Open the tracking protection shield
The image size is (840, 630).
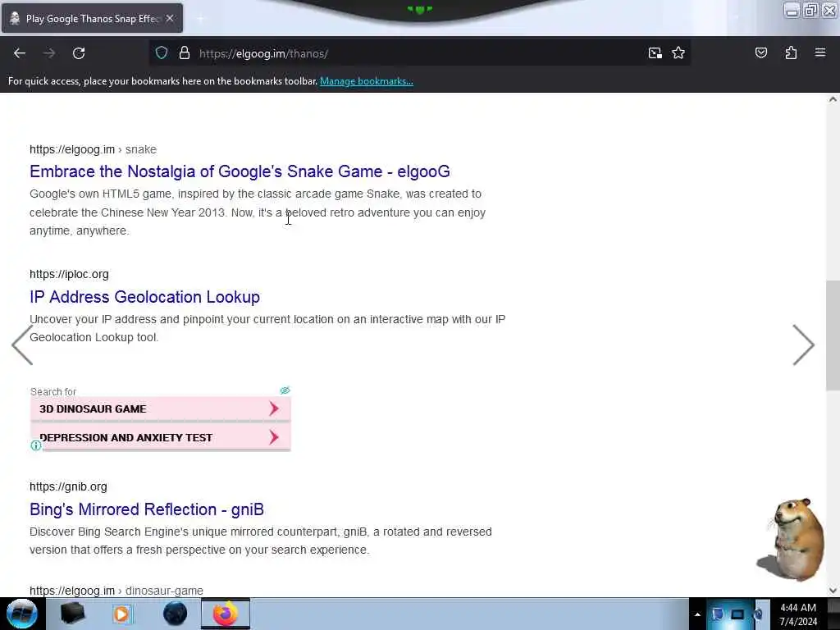(162, 53)
